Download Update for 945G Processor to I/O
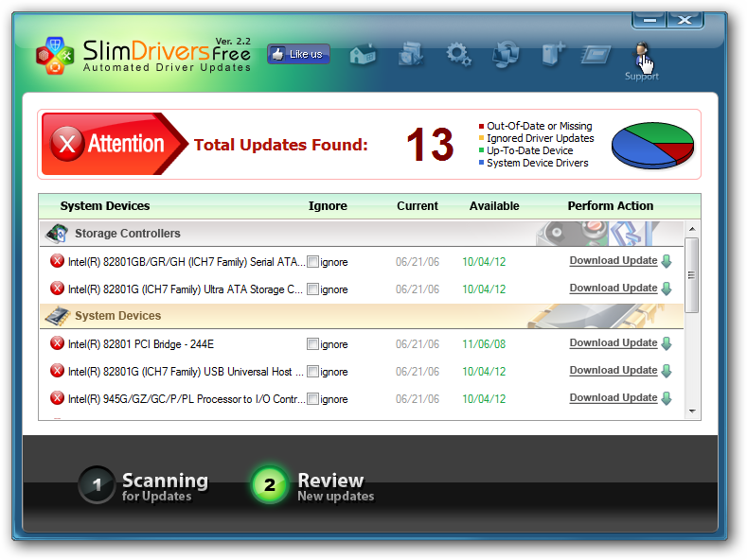Viewport: 747px width, 560px height. pyautogui.click(x=614, y=397)
